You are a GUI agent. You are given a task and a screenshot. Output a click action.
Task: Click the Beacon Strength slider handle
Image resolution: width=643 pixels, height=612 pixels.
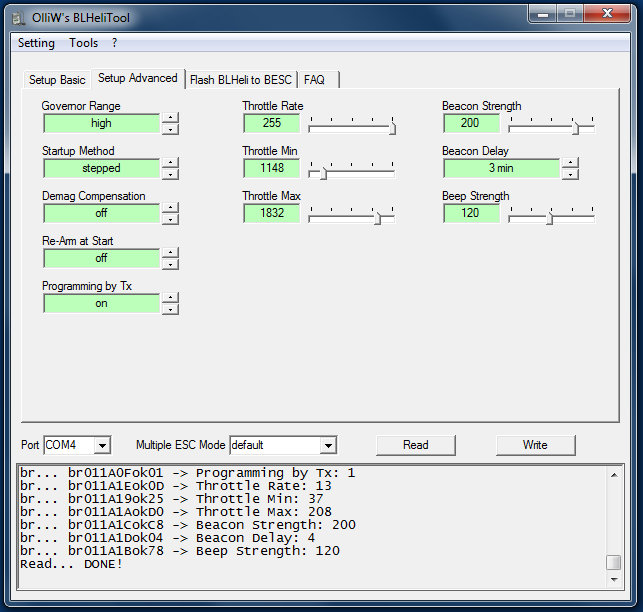click(575, 126)
